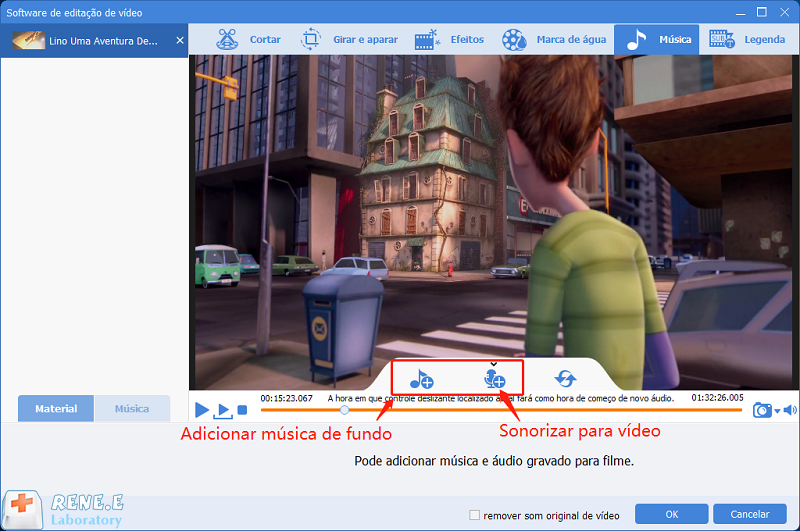Enable remover som original de vídeo checkbox

[x=474, y=515]
